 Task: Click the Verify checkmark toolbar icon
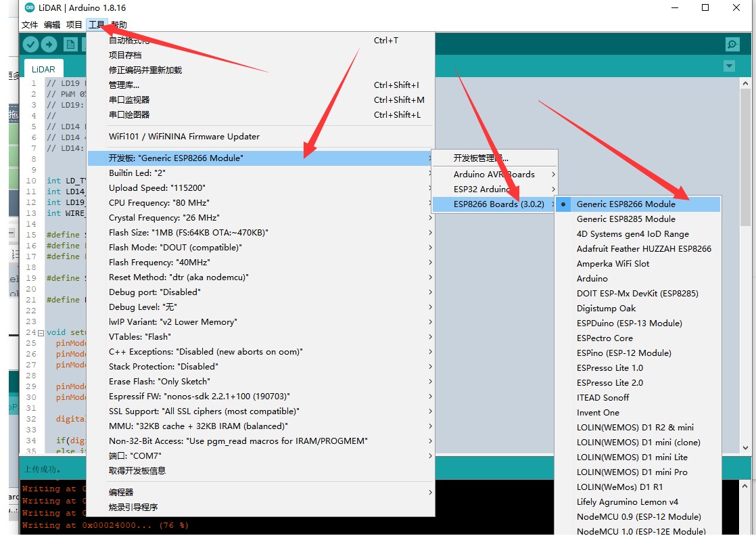30,45
